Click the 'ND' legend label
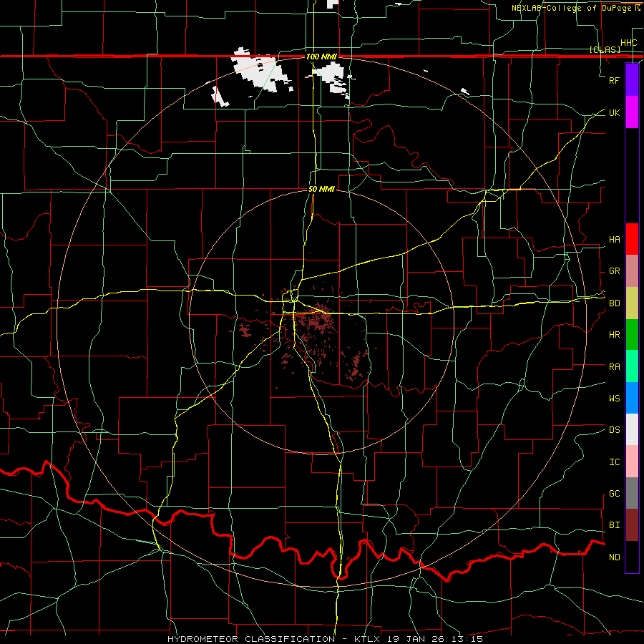Viewport: 644px width, 644px height. 614,557
